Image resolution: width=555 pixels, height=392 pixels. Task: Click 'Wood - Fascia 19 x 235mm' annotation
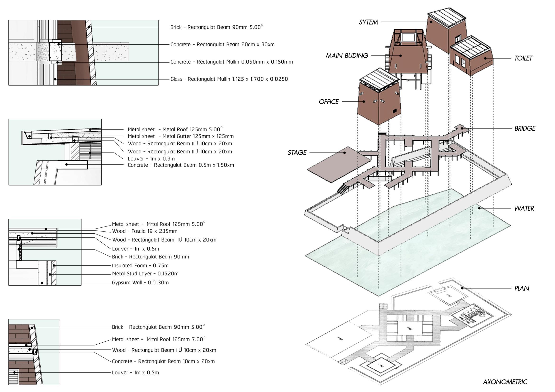(145, 231)
